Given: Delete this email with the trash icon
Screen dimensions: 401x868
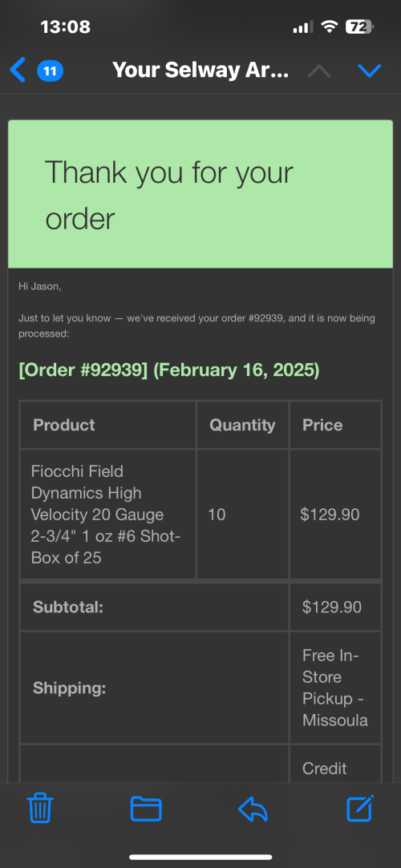Looking at the screenshot, I should [x=40, y=809].
